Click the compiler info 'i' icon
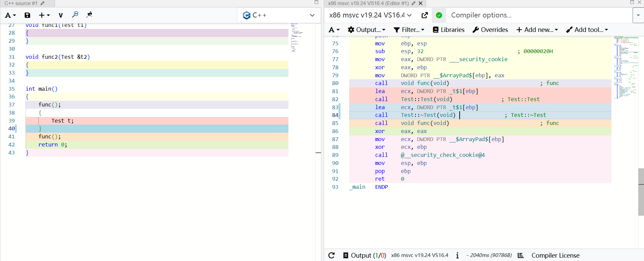 [x=457, y=255]
